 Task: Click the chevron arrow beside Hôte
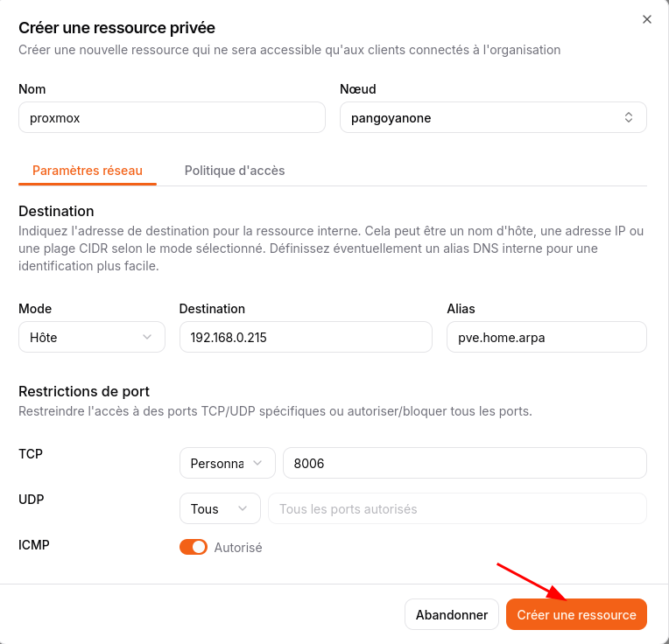pyautogui.click(x=147, y=337)
